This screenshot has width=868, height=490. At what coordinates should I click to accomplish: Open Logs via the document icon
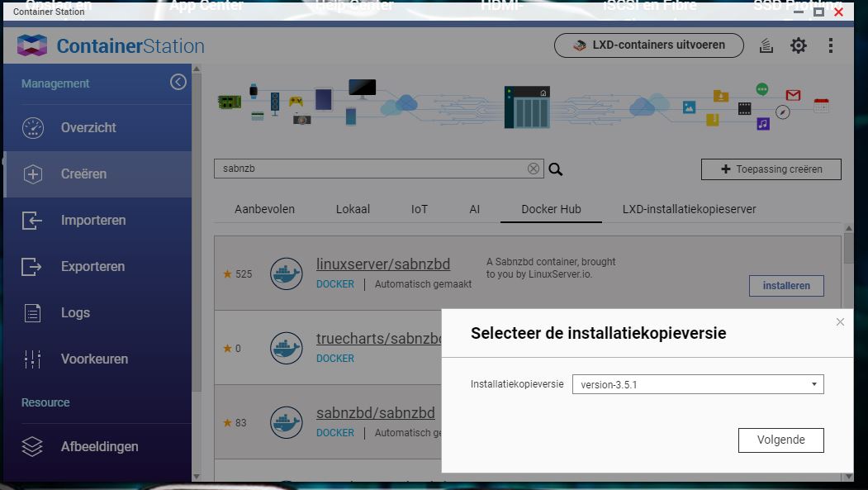click(x=31, y=312)
